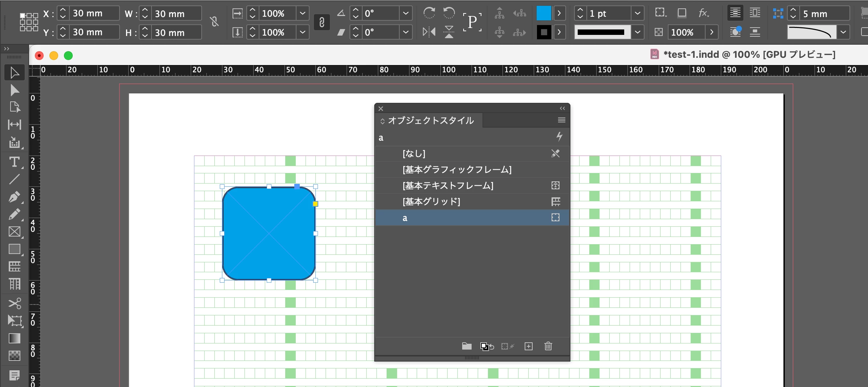Image resolution: width=868 pixels, height=387 pixels.
Task: Select the Page tool
Action: pyautogui.click(x=15, y=107)
